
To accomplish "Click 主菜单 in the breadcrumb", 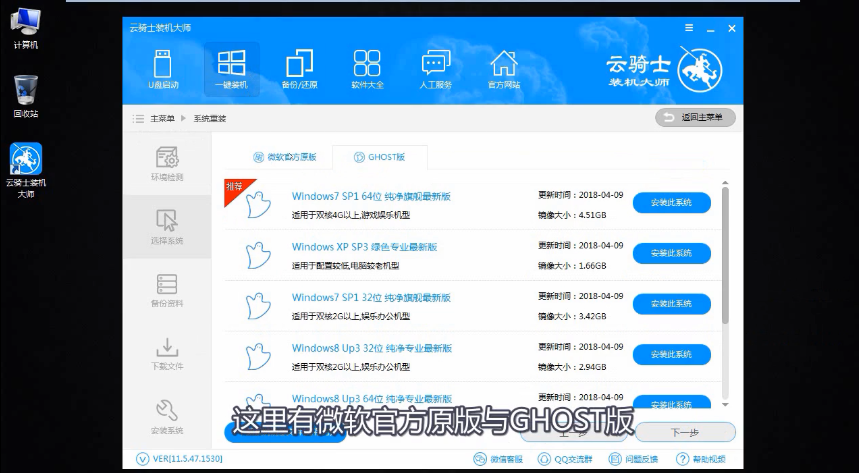I will pyautogui.click(x=163, y=118).
